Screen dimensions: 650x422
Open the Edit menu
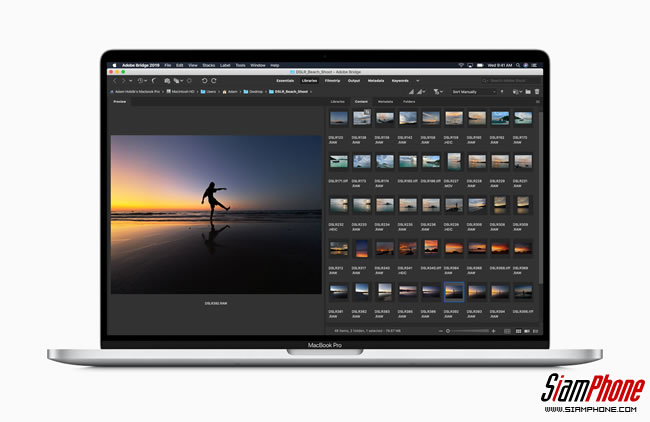click(x=179, y=65)
